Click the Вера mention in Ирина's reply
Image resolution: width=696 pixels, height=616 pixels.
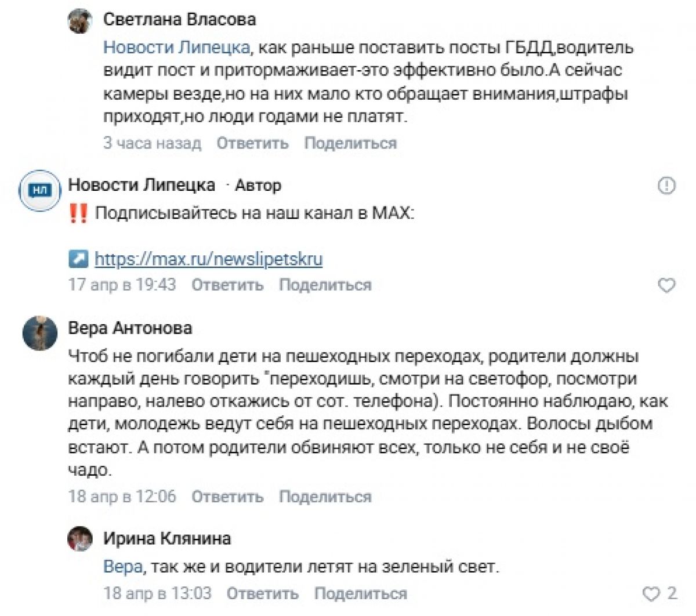[x=122, y=566]
